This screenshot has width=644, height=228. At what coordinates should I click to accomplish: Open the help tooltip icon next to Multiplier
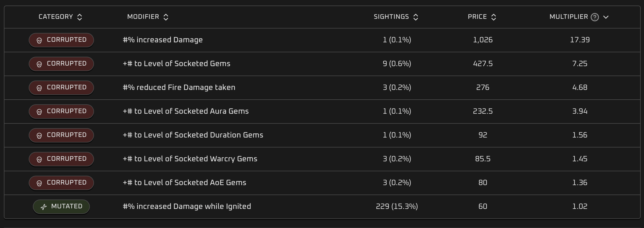tap(595, 17)
